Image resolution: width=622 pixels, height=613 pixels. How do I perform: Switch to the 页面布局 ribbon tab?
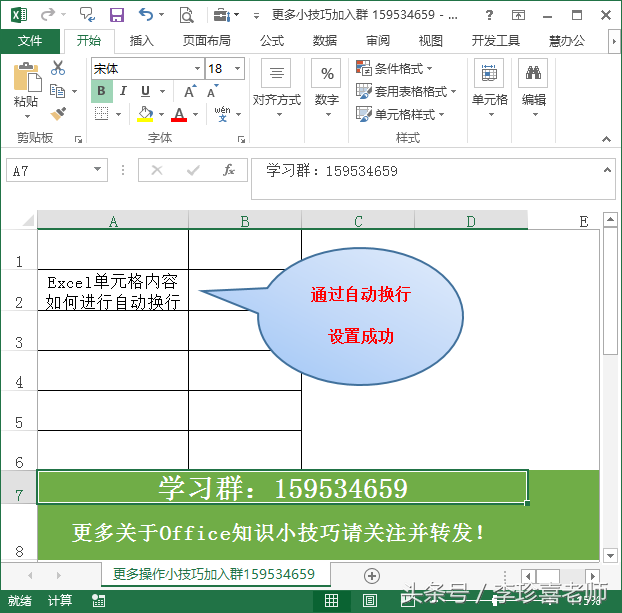206,41
